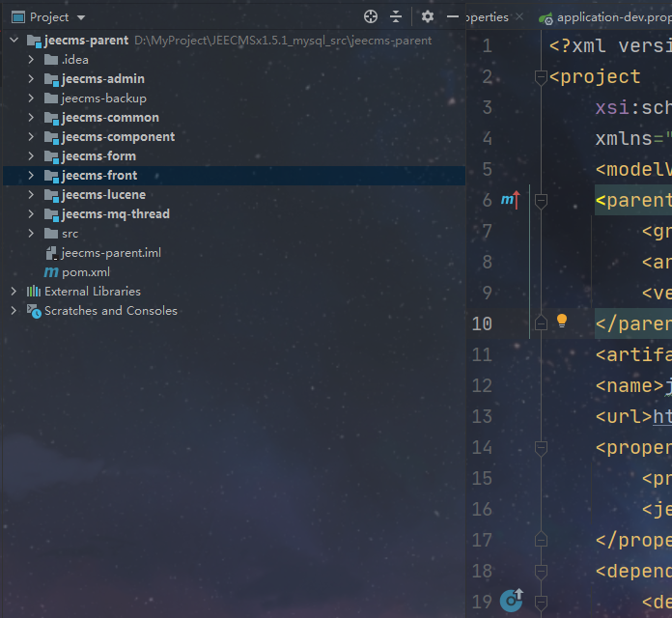Expand the jeecms-component module arrow

tap(31, 137)
